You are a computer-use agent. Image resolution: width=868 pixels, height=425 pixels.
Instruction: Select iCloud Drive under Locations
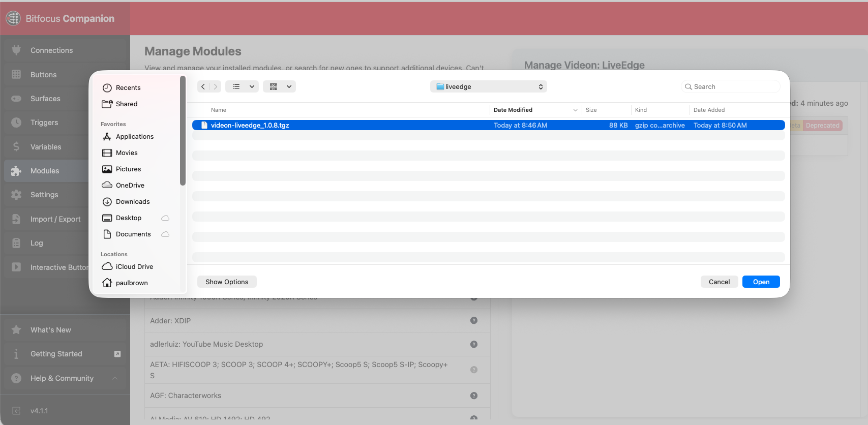pos(134,266)
